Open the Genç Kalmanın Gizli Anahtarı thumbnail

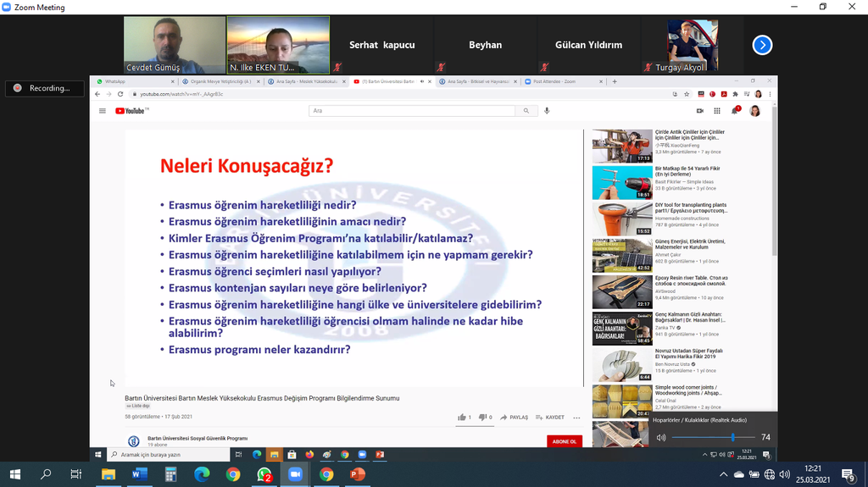[622, 328]
